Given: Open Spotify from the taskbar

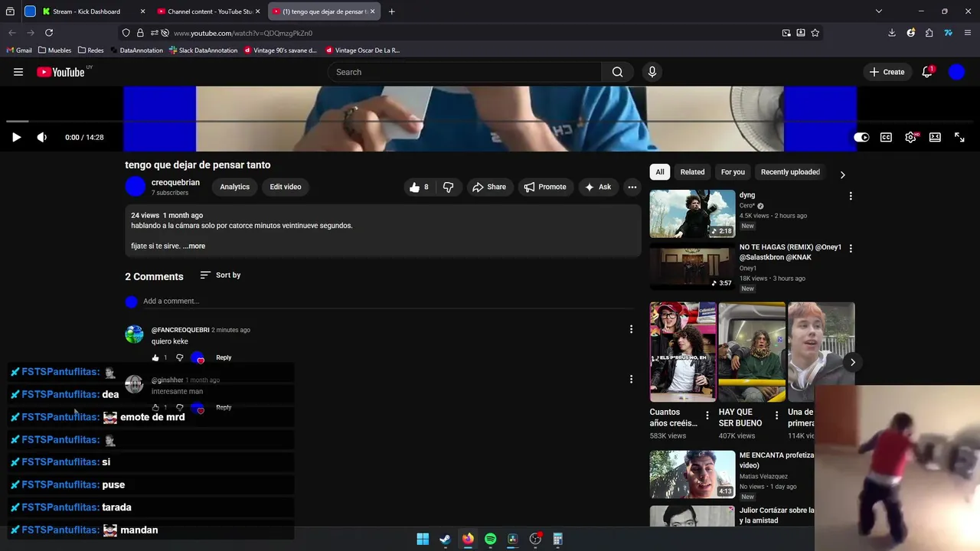Looking at the screenshot, I should pos(490,539).
